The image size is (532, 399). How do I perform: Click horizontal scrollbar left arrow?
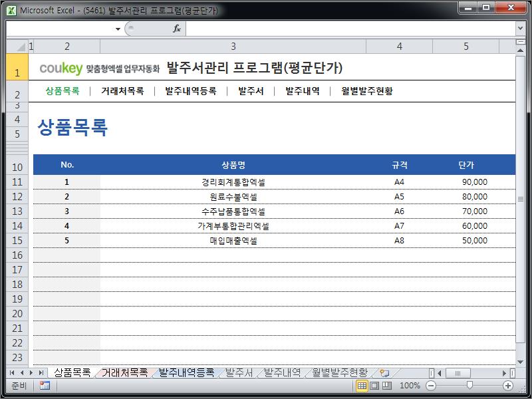tap(440, 373)
